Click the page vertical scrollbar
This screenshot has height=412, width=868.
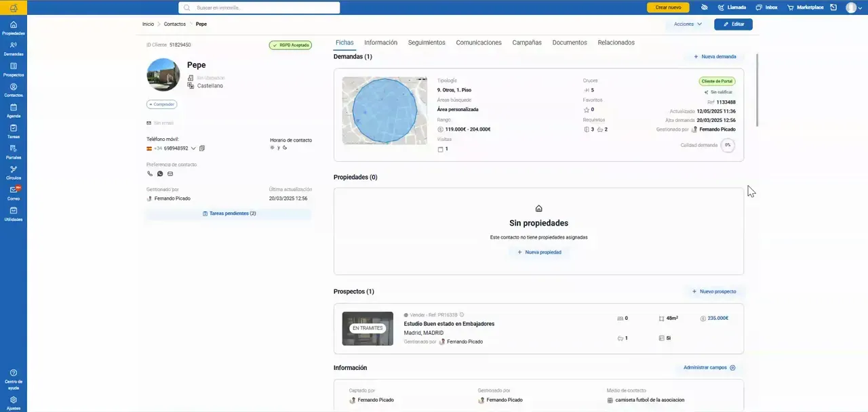(x=757, y=89)
